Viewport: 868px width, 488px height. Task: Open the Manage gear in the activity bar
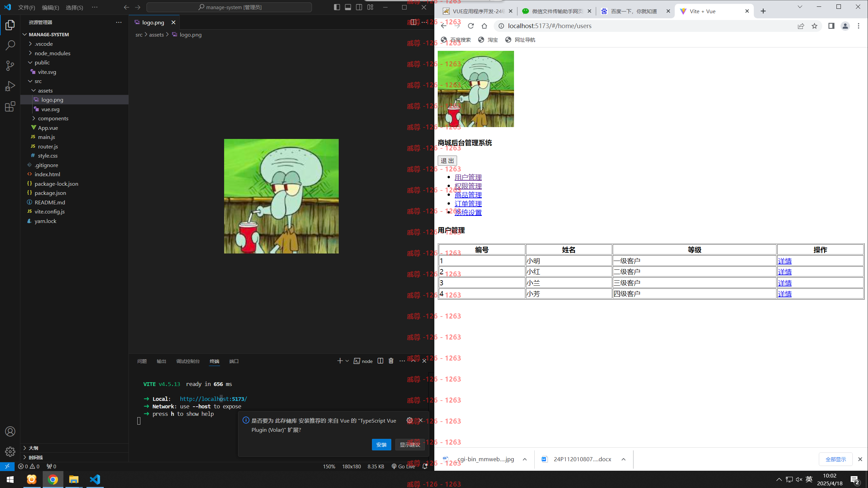click(10, 451)
